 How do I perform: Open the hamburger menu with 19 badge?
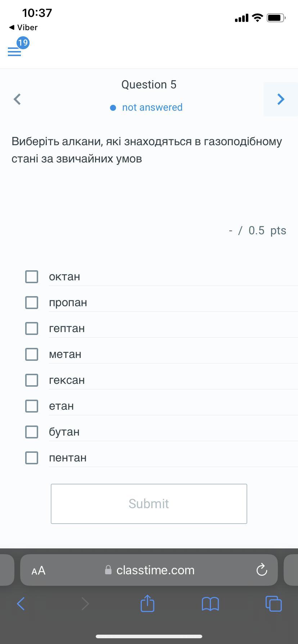(x=14, y=52)
